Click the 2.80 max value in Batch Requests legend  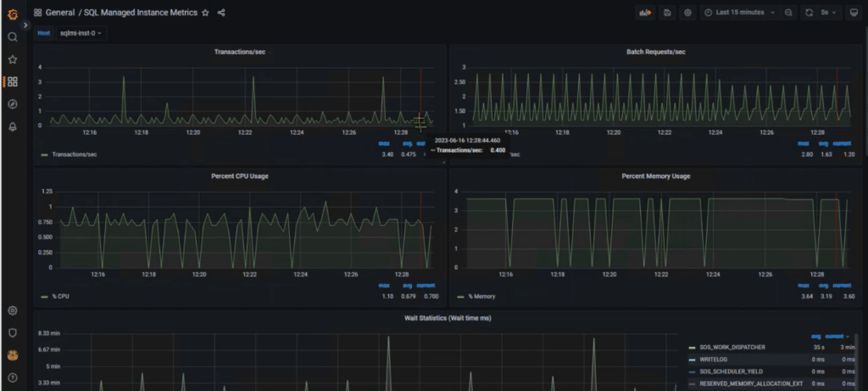click(807, 154)
